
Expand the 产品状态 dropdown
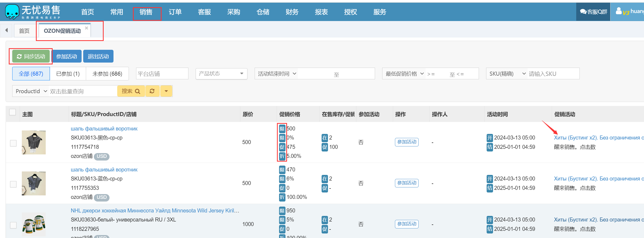tap(221, 74)
